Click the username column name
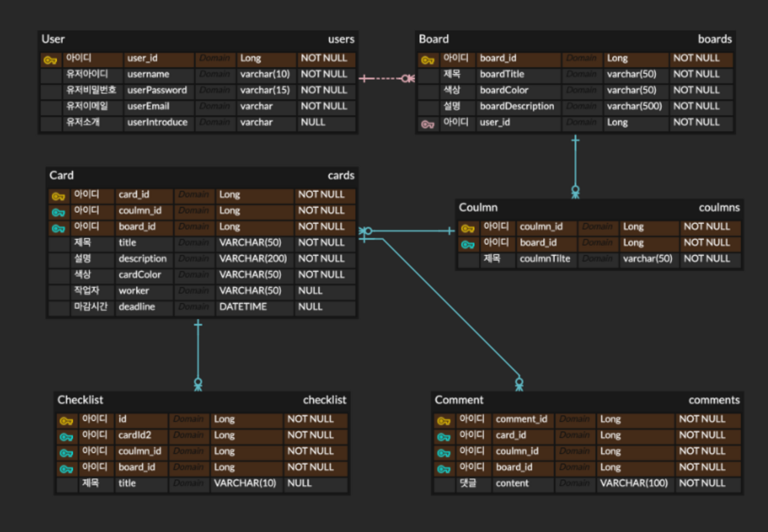 click(148, 74)
